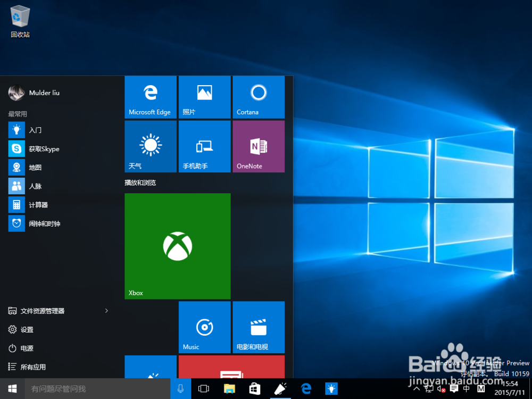This screenshot has width=532, height=399.
Task: Click the active feedback app taskbar icon
Action: click(280, 388)
